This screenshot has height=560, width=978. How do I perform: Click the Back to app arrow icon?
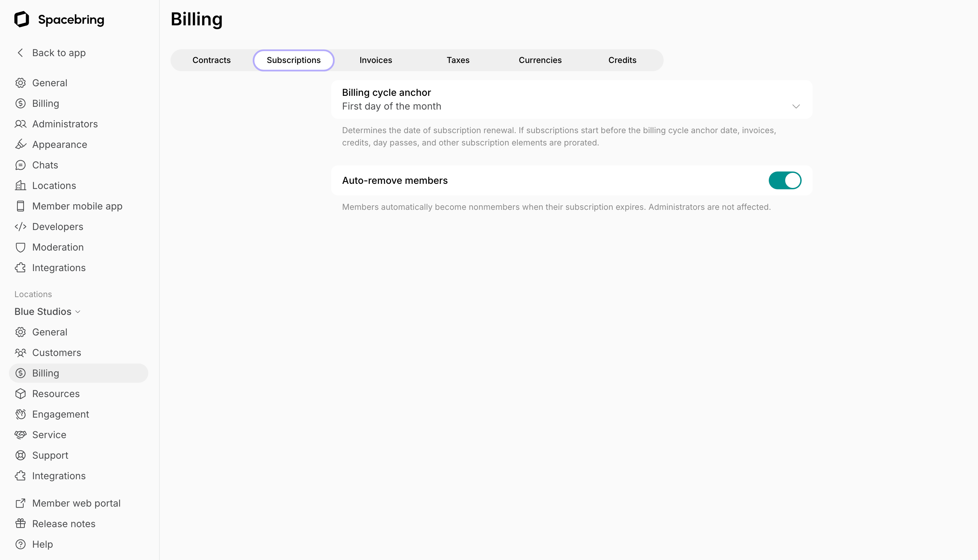click(x=21, y=53)
